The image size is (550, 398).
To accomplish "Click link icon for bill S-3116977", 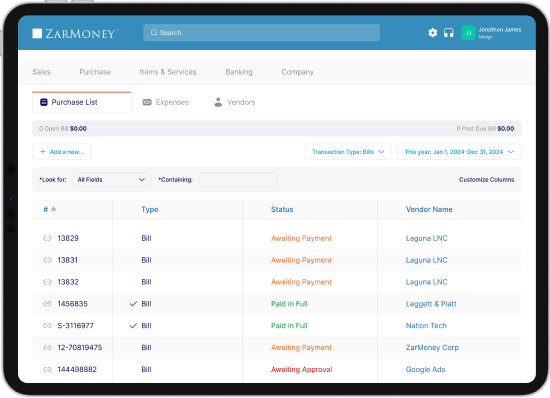I will (47, 325).
